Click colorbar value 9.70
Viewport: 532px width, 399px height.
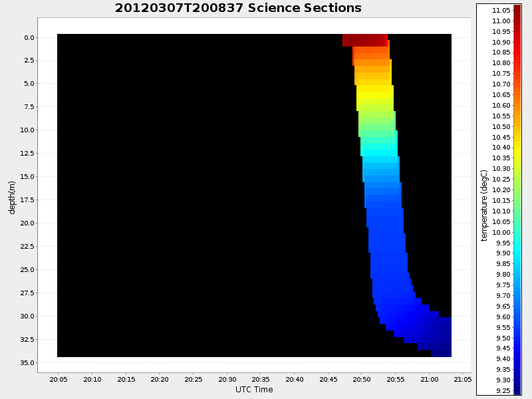click(503, 295)
